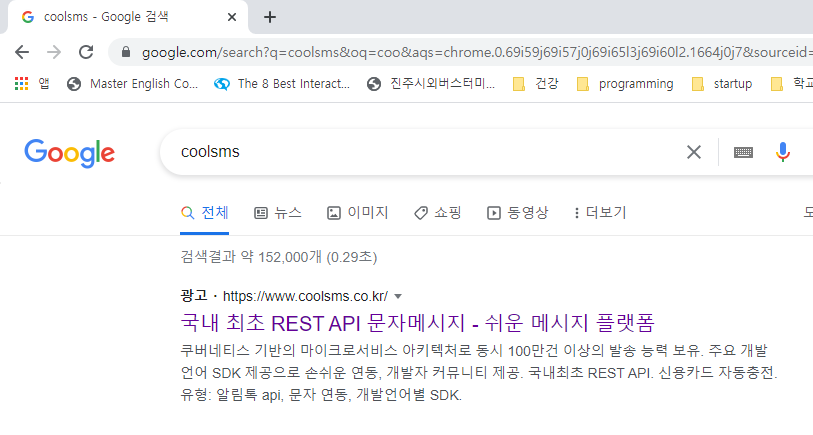Click the coolsms browser tab title
813x435 pixels.
coord(106,17)
